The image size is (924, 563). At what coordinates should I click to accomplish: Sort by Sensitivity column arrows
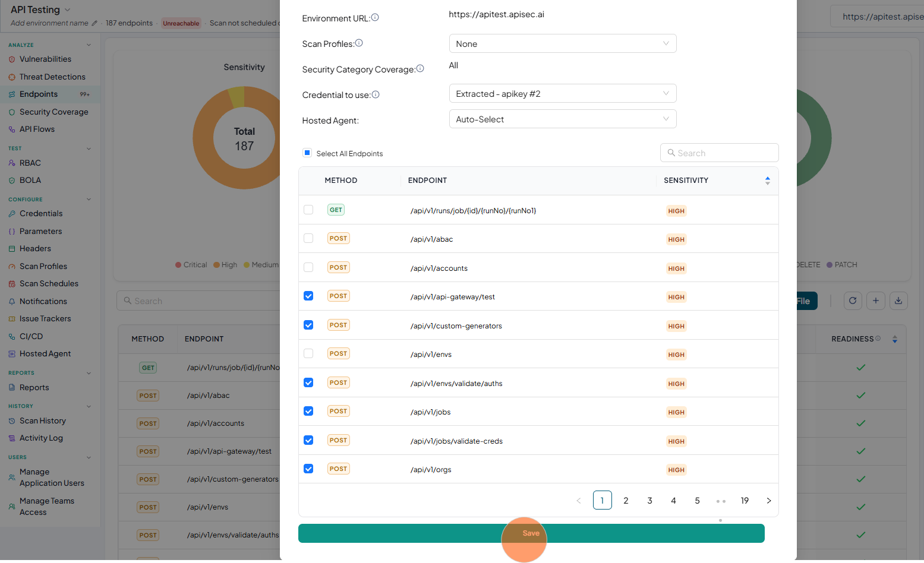(768, 181)
